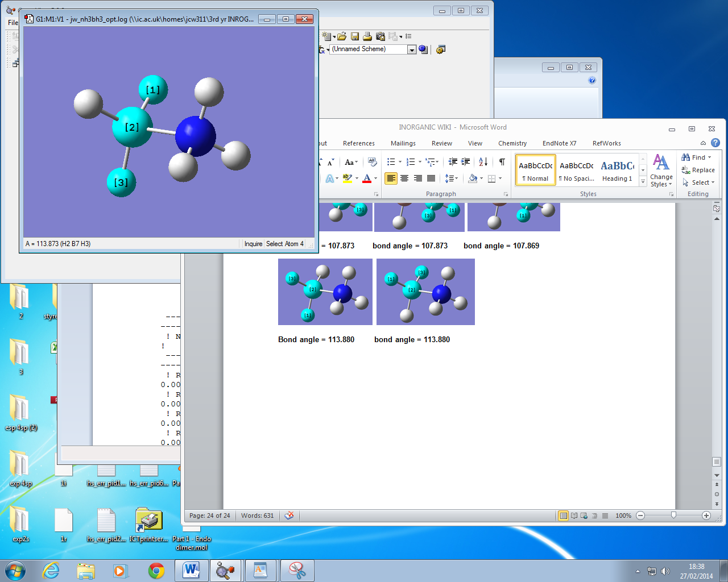The width and height of the screenshot is (728, 582).
Task: Open the RefWorks tab in Word
Action: 607,143
